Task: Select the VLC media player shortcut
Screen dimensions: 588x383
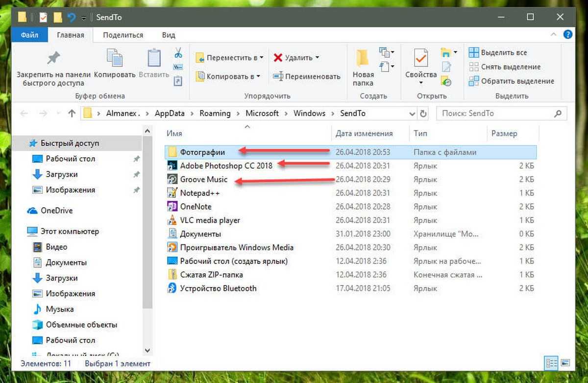Action: pos(210,220)
